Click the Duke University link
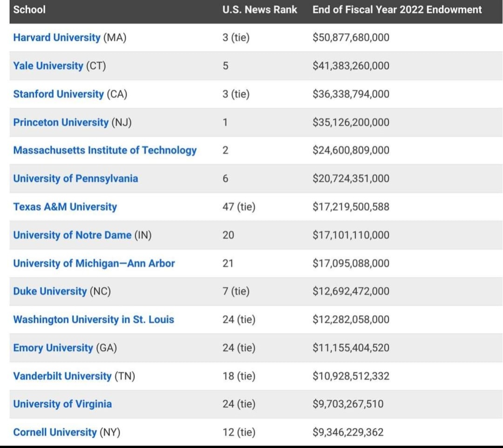This screenshot has width=503, height=448. pyautogui.click(x=50, y=291)
